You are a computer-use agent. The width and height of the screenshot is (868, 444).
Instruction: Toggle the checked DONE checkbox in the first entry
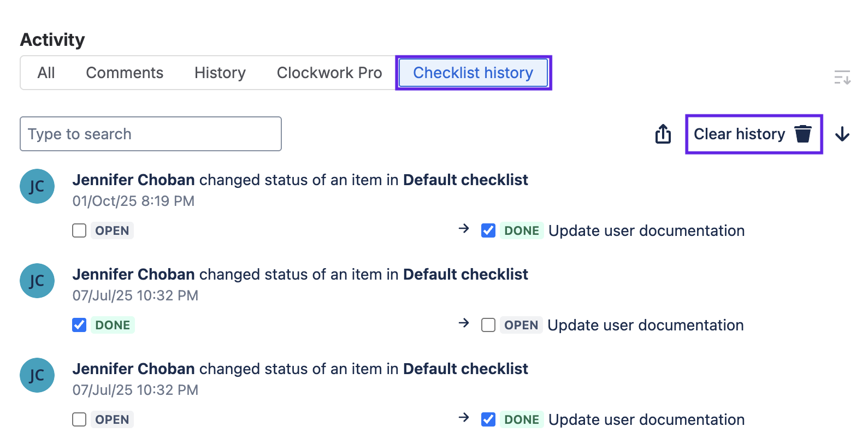(x=488, y=230)
